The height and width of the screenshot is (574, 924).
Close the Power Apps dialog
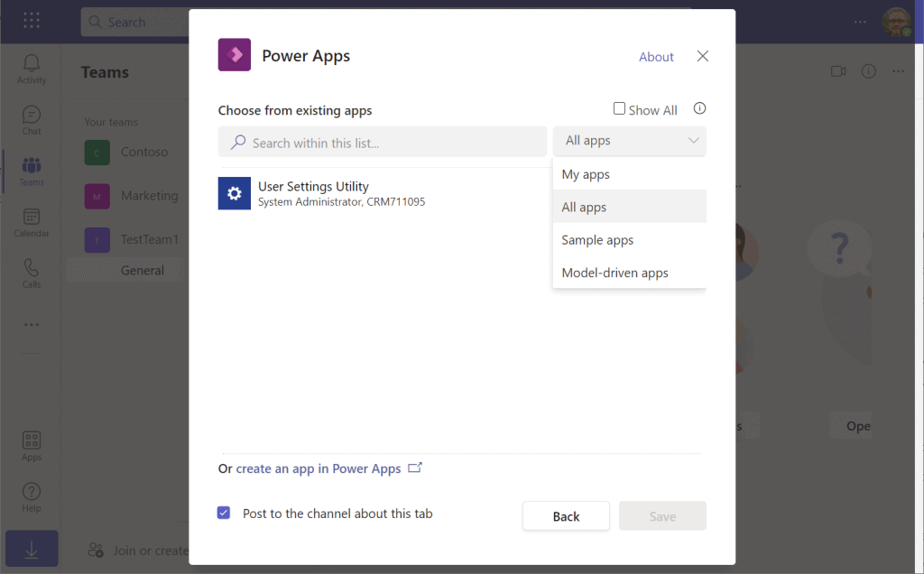(x=703, y=56)
